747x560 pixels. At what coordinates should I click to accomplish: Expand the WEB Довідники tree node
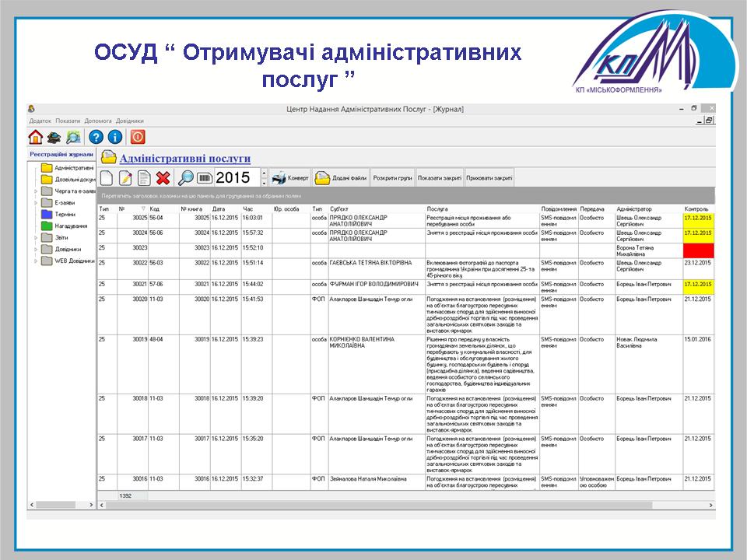pos(36,261)
